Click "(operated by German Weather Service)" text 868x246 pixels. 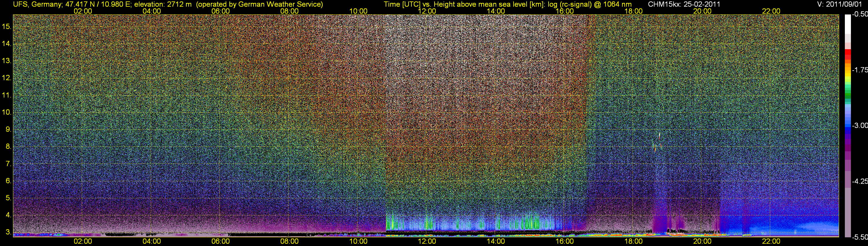click(x=259, y=4)
